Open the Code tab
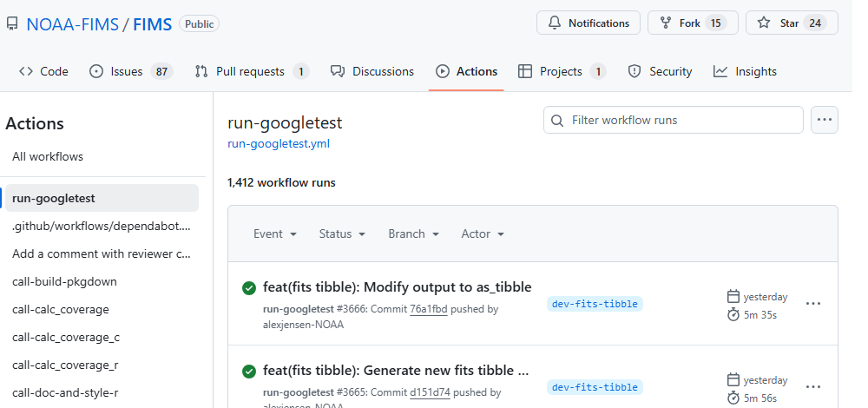Viewport: 868px width, 408px height. coord(43,71)
